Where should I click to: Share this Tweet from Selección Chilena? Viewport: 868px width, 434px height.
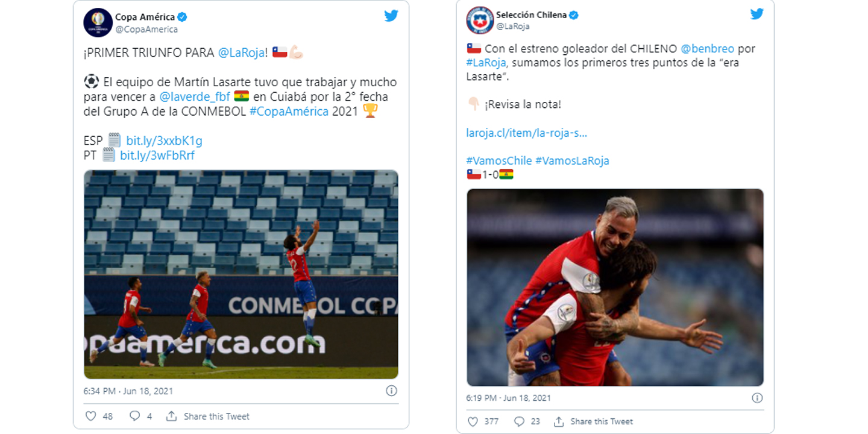click(x=593, y=421)
